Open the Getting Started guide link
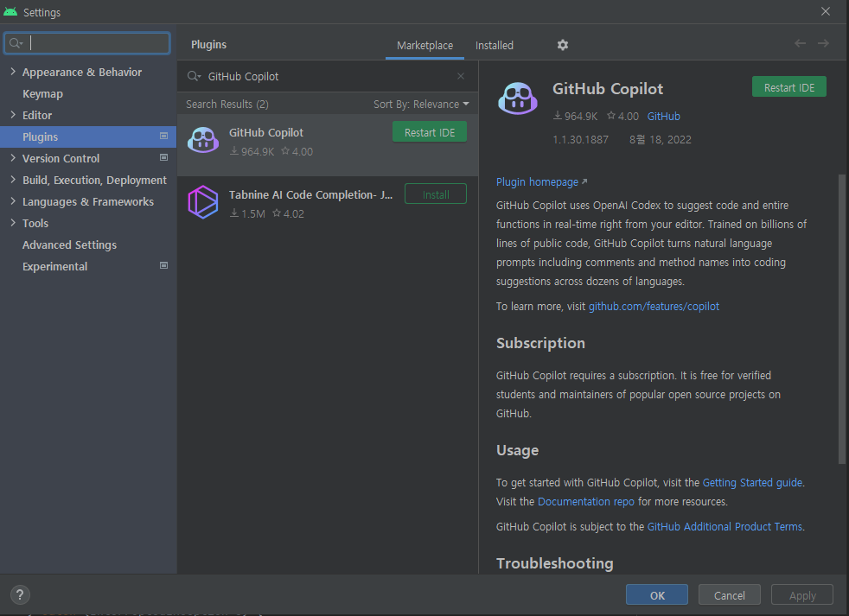 752,482
